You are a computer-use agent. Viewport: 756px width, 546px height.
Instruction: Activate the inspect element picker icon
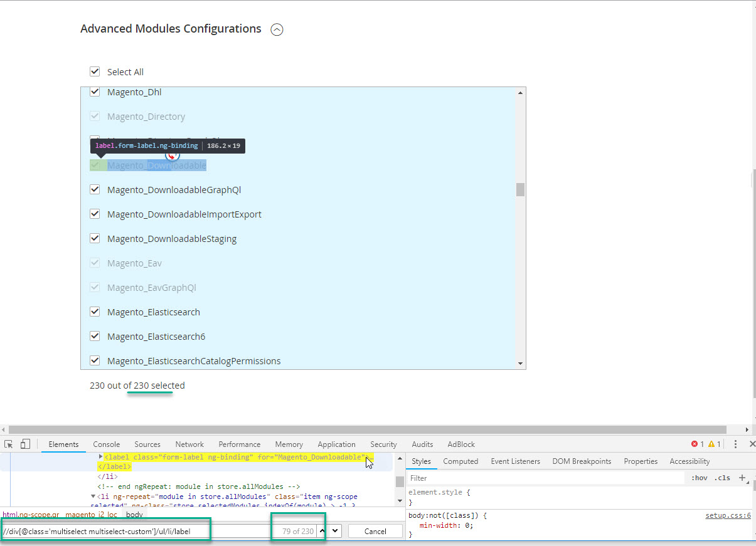pos(9,444)
